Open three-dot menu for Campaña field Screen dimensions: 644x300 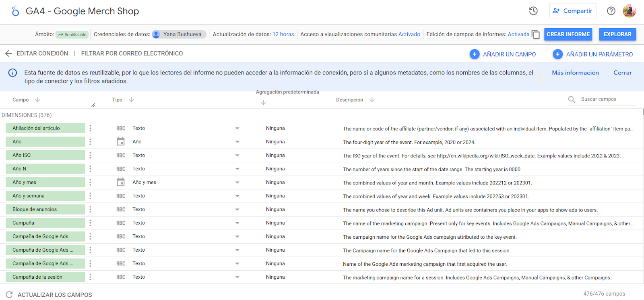click(x=90, y=223)
